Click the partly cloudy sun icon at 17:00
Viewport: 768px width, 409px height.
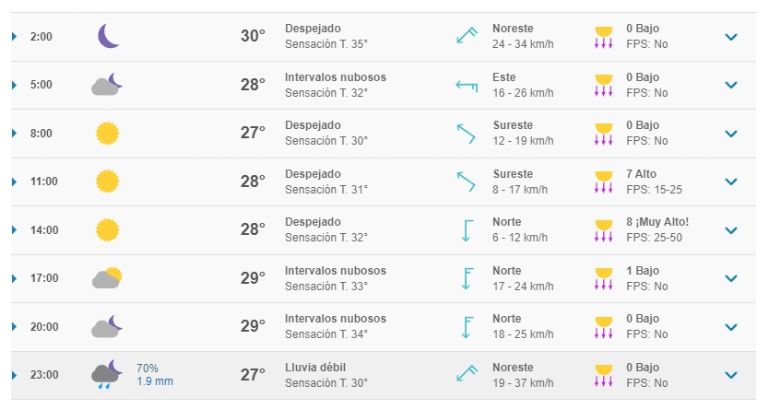click(107, 278)
